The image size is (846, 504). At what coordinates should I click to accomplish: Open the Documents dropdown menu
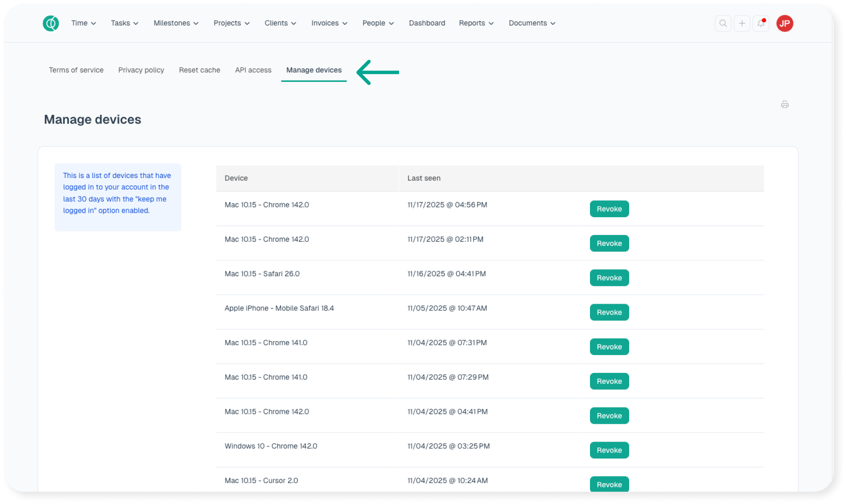(532, 23)
